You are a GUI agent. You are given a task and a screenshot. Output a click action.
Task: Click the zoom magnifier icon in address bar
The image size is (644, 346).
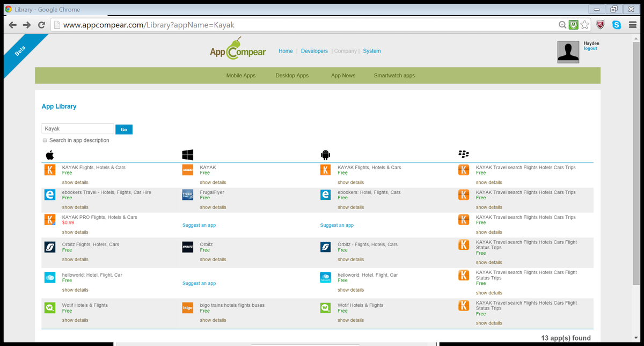pos(562,25)
